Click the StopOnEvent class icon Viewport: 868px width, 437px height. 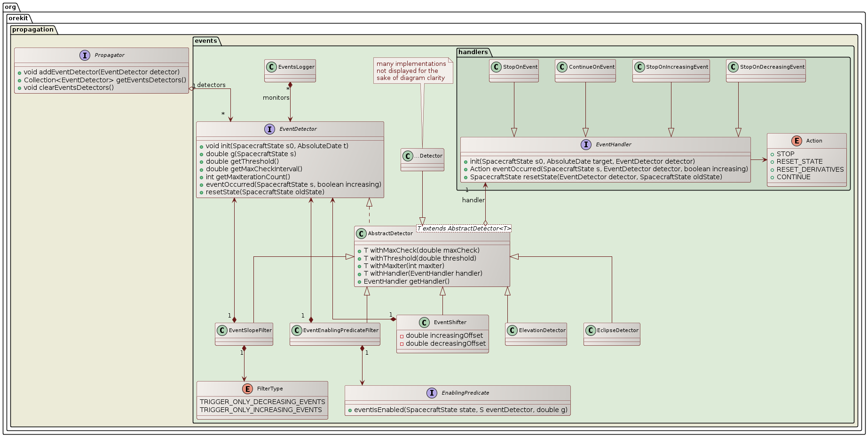click(497, 67)
